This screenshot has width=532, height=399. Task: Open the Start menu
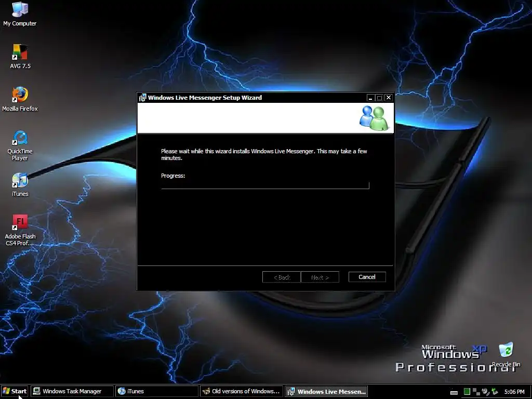pos(15,391)
